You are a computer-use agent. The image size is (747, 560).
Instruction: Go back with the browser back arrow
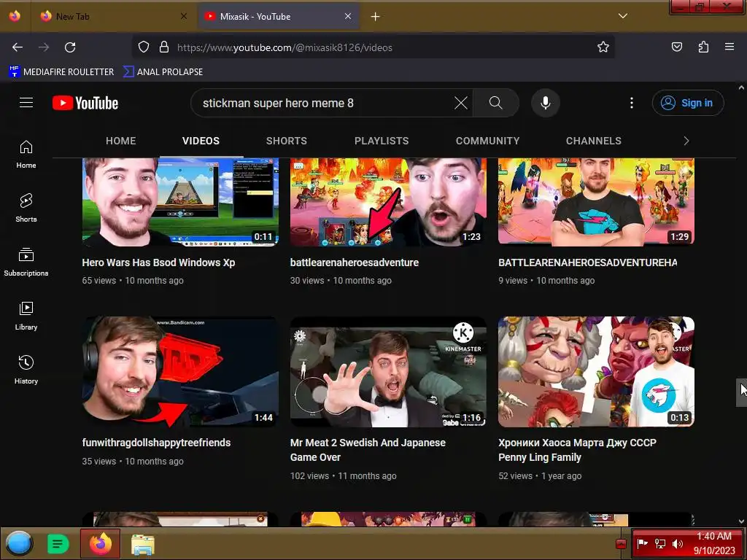click(x=18, y=47)
